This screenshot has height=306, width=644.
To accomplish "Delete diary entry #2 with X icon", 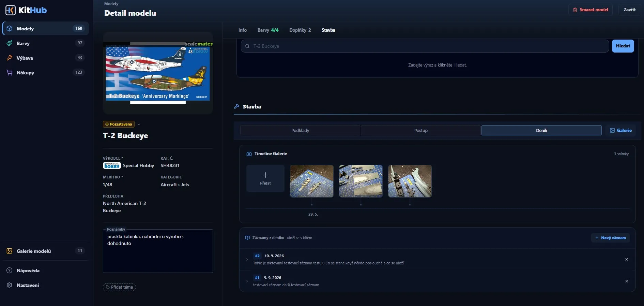I will click(627, 259).
